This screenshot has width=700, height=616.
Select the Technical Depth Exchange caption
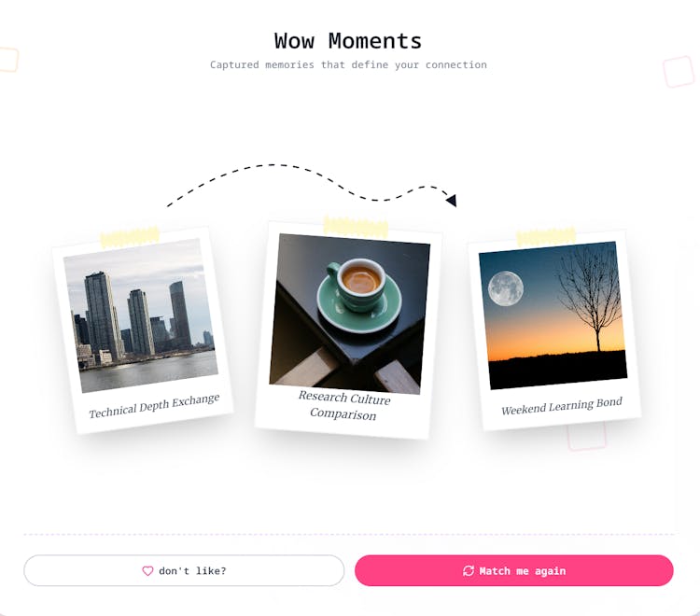[x=154, y=406]
